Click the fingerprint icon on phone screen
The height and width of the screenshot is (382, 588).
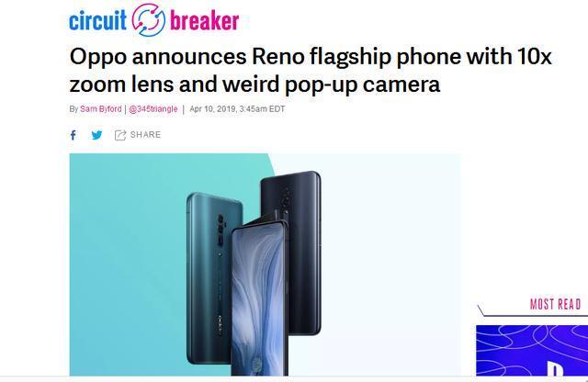[257, 365]
